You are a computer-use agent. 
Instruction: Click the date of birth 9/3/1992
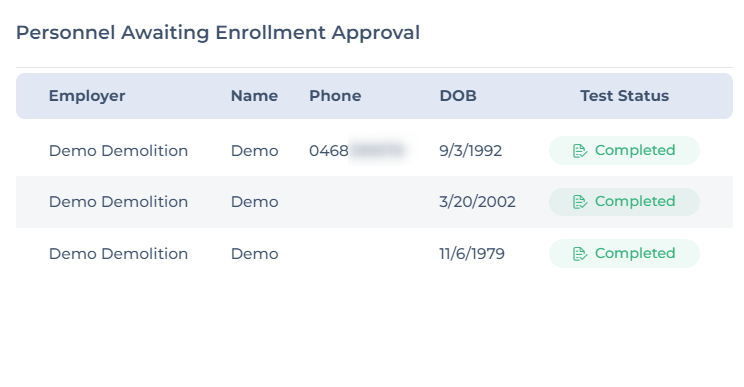pyautogui.click(x=471, y=151)
